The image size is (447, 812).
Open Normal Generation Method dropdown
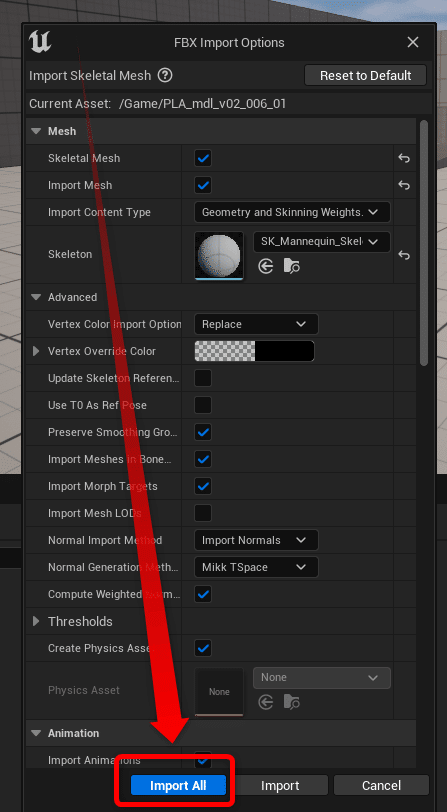(x=256, y=567)
